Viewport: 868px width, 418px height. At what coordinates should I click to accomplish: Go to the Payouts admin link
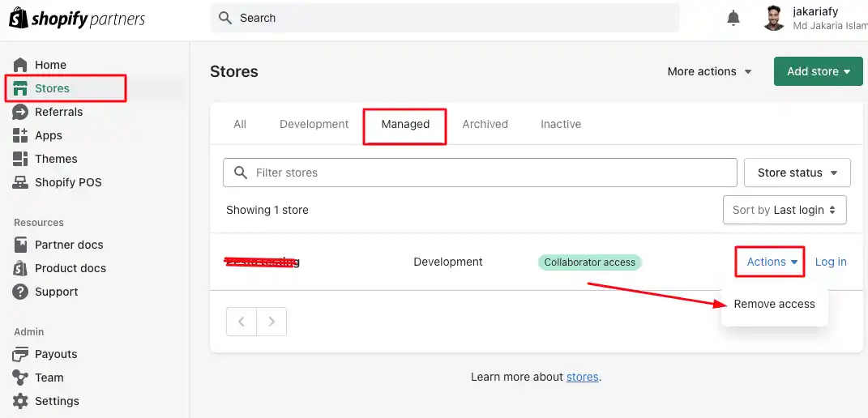point(56,354)
